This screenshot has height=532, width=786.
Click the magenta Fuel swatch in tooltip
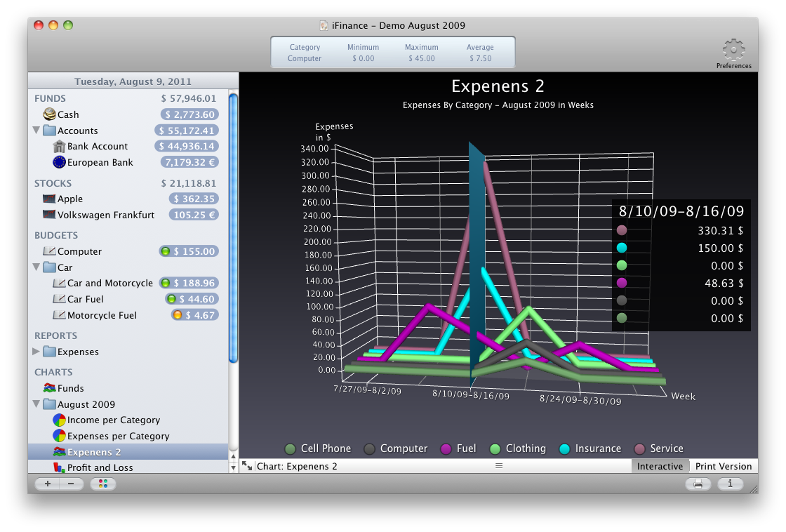[x=622, y=283]
